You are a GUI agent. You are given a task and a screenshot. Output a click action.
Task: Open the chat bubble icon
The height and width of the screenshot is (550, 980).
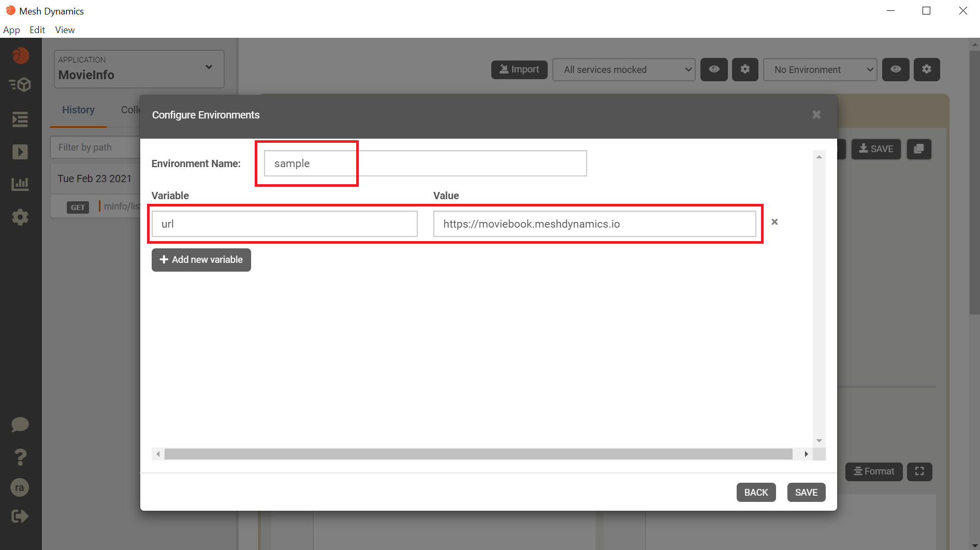coord(20,425)
